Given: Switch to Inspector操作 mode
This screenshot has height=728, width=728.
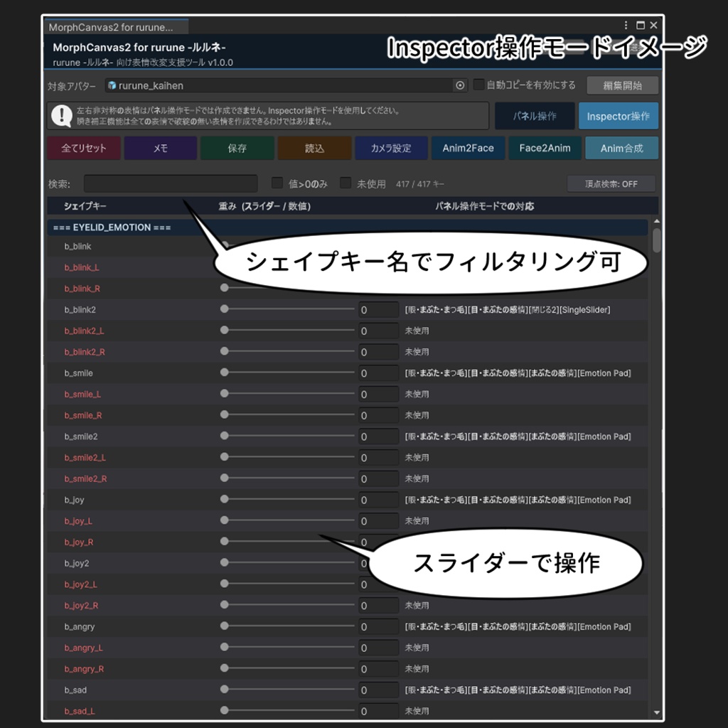Looking at the screenshot, I should [x=618, y=116].
